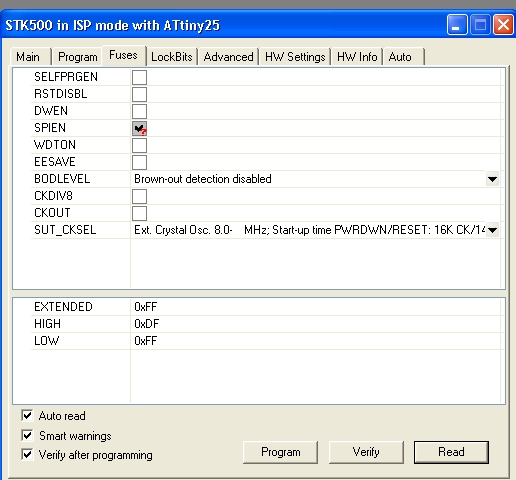Go to the Advanced tab
This screenshot has height=480, width=516.
click(x=228, y=57)
